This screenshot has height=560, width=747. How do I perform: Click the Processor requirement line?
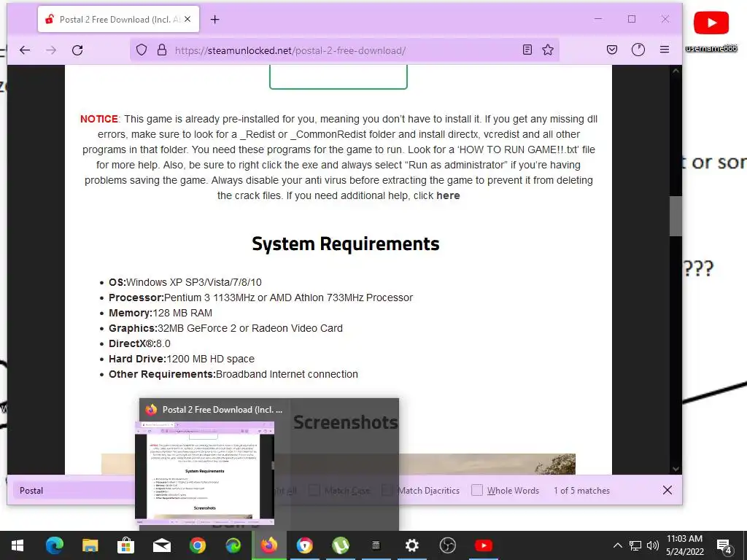pyautogui.click(x=260, y=297)
